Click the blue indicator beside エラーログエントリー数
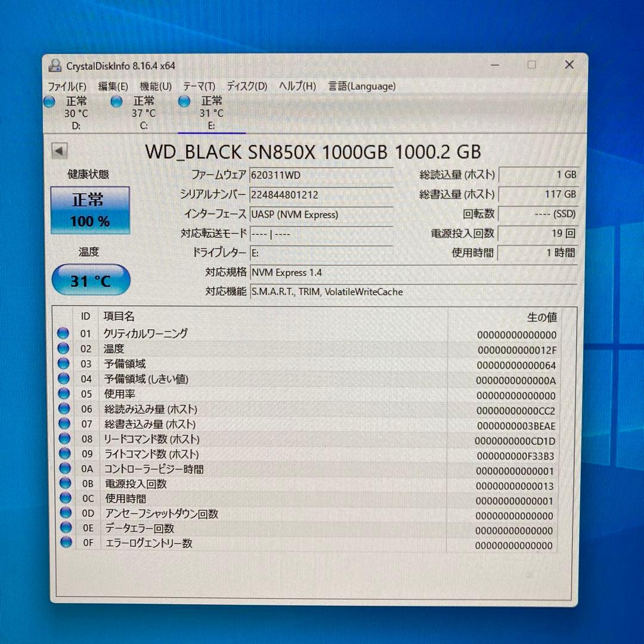Screen dimensions: 644x644 (x=63, y=543)
